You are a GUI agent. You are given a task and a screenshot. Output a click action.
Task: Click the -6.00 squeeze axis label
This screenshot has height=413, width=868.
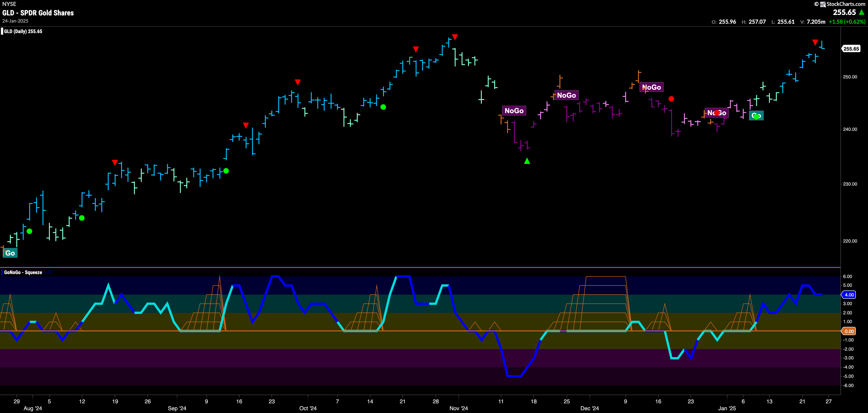848,385
